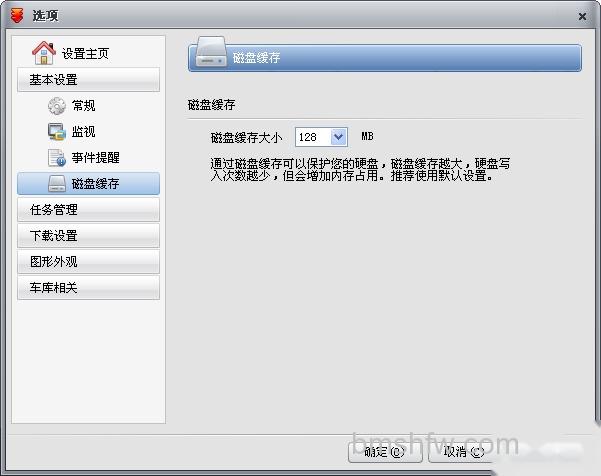Close the 选项 dialog window
The height and width of the screenshot is (476, 601).
click(x=582, y=16)
